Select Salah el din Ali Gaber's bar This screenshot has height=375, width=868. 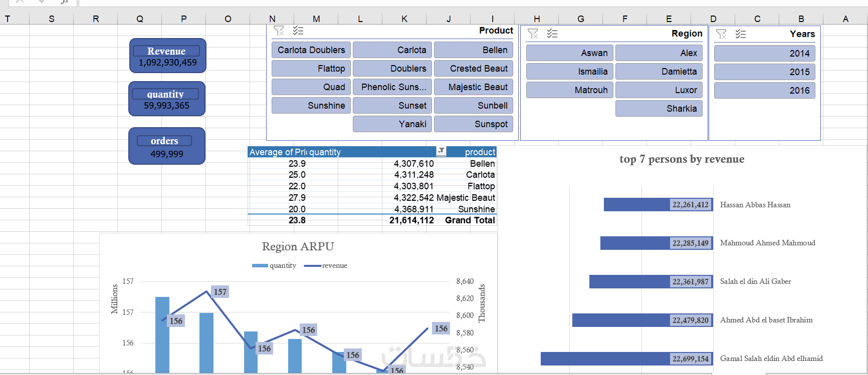click(651, 281)
